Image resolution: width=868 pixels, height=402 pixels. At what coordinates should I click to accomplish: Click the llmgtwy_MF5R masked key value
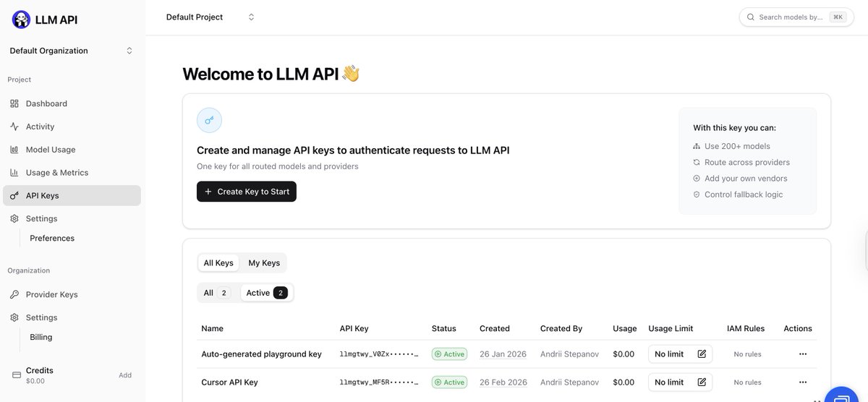tap(379, 382)
